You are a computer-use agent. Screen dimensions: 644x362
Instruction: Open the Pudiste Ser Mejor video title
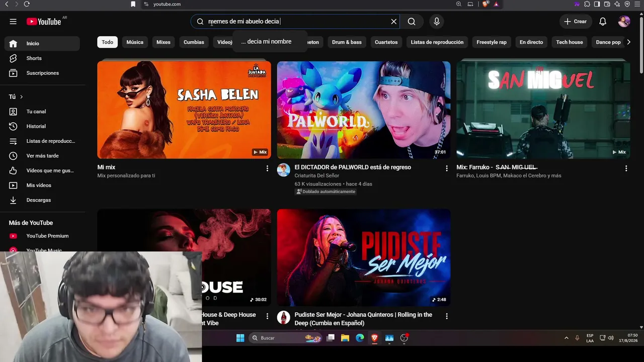click(x=363, y=319)
